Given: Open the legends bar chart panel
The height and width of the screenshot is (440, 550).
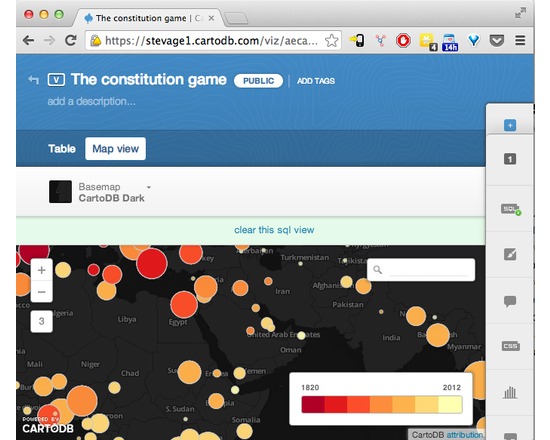Looking at the screenshot, I should click(510, 392).
